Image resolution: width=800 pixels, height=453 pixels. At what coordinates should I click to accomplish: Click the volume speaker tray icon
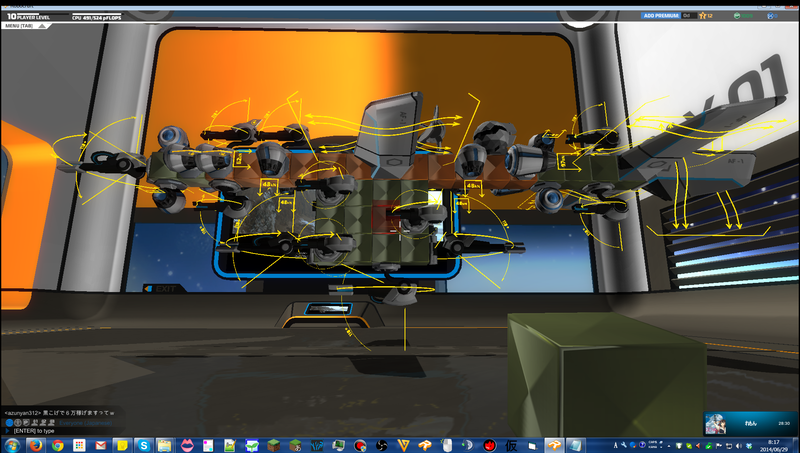pyautogui.click(x=739, y=446)
